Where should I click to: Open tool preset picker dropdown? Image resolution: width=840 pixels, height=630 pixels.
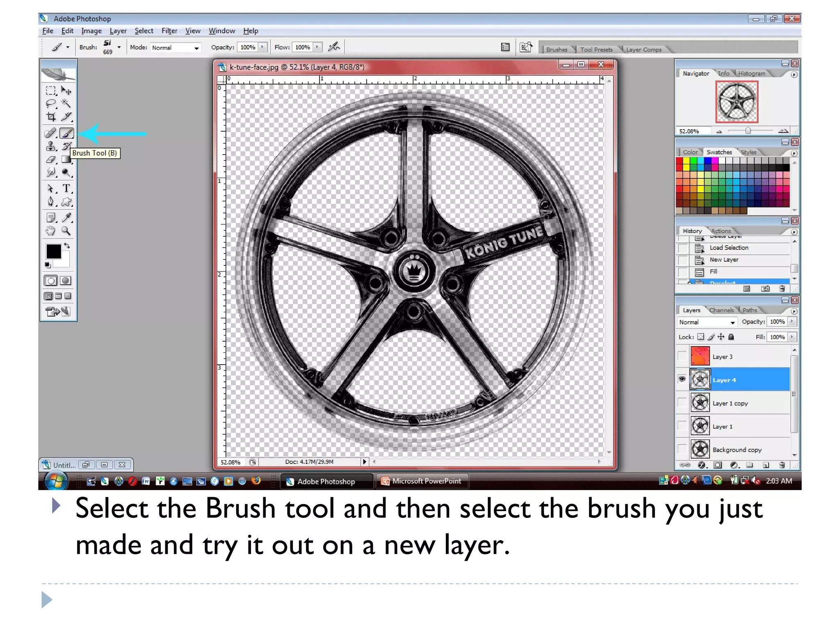pyautogui.click(x=68, y=47)
